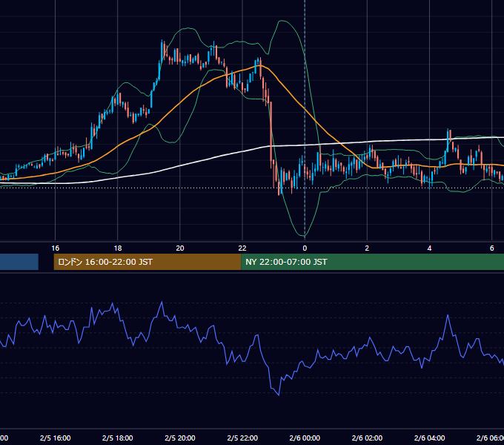Viewport: 504px width, 445px height.
Task: Select the ロンドン 16:00-22:00 JST session bar
Action: click(x=147, y=262)
